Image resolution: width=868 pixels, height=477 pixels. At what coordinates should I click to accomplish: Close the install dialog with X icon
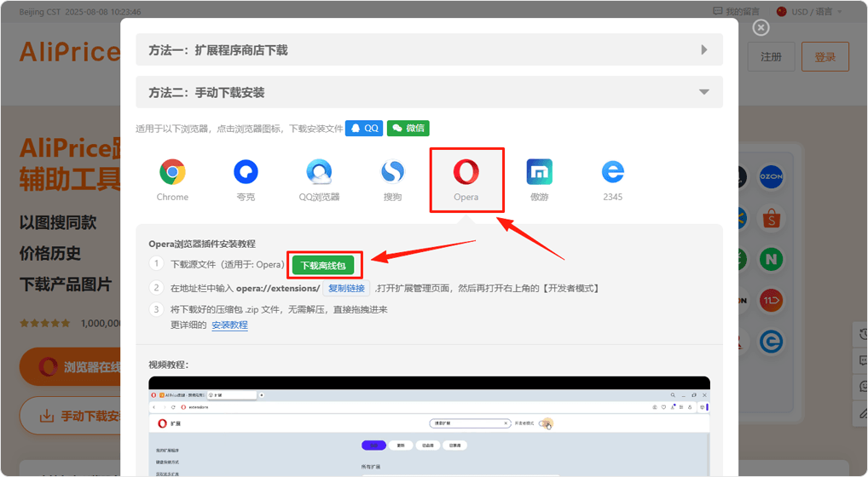pyautogui.click(x=761, y=27)
